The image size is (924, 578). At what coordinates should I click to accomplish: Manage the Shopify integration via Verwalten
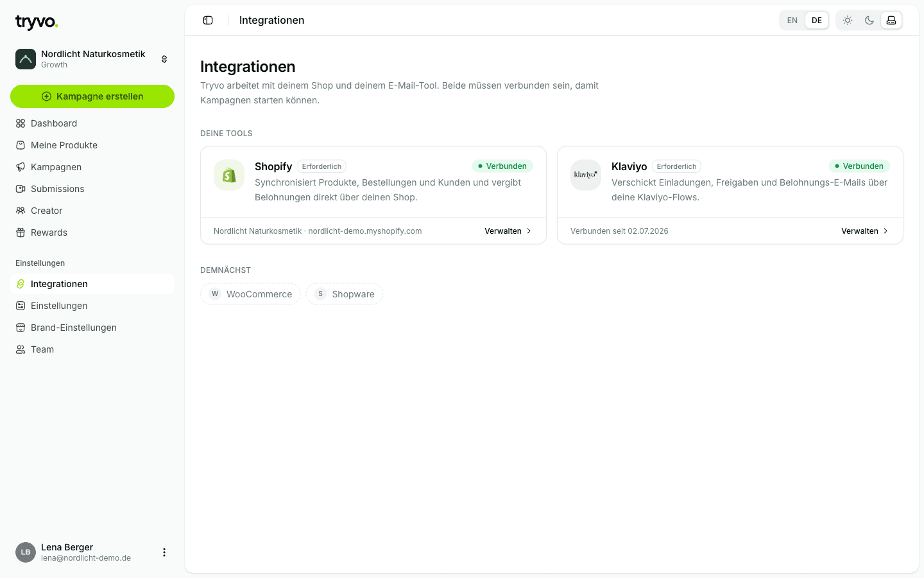pos(508,231)
